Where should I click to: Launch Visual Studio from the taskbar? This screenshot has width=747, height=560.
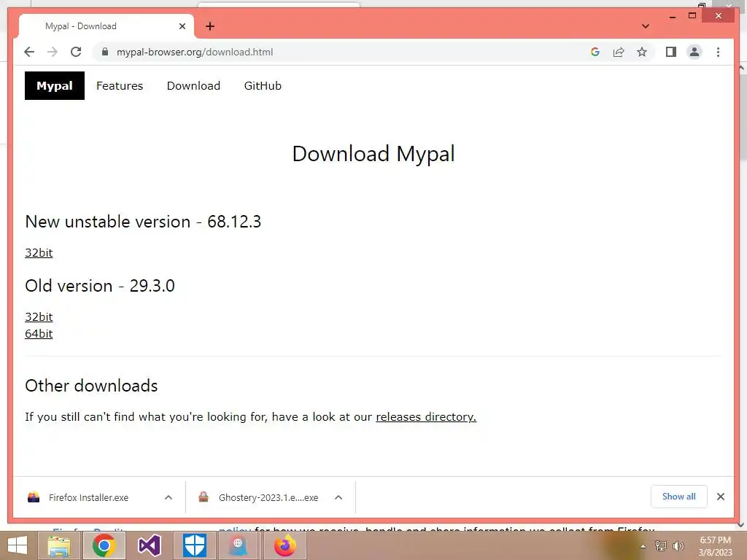[x=149, y=545]
